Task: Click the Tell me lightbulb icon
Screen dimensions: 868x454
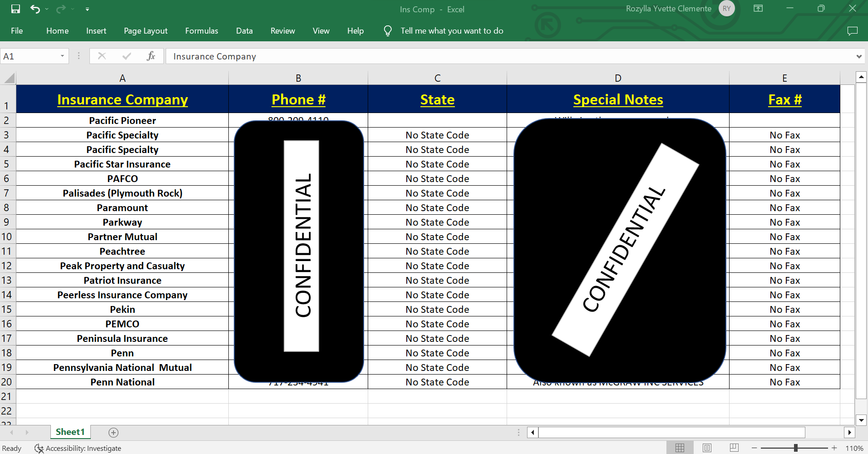Action: pyautogui.click(x=388, y=31)
